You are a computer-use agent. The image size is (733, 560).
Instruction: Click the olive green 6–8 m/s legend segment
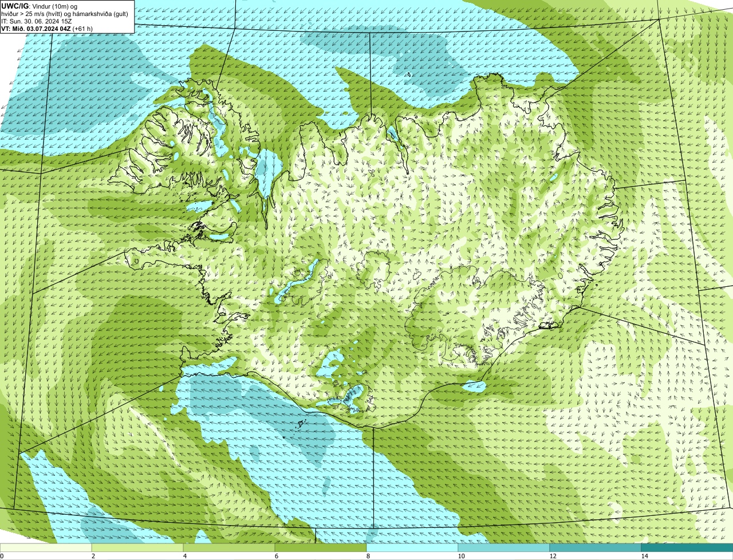tap(321, 548)
